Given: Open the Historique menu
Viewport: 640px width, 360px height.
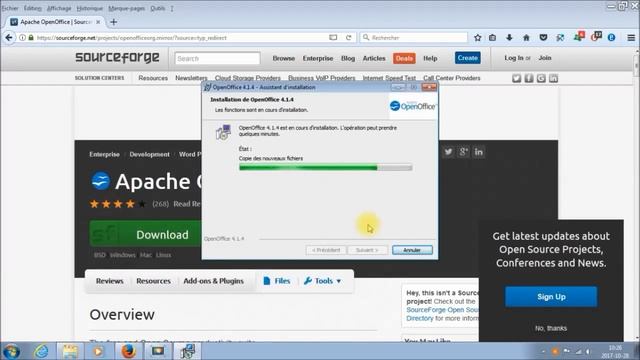Looking at the screenshot, I should click(x=89, y=8).
